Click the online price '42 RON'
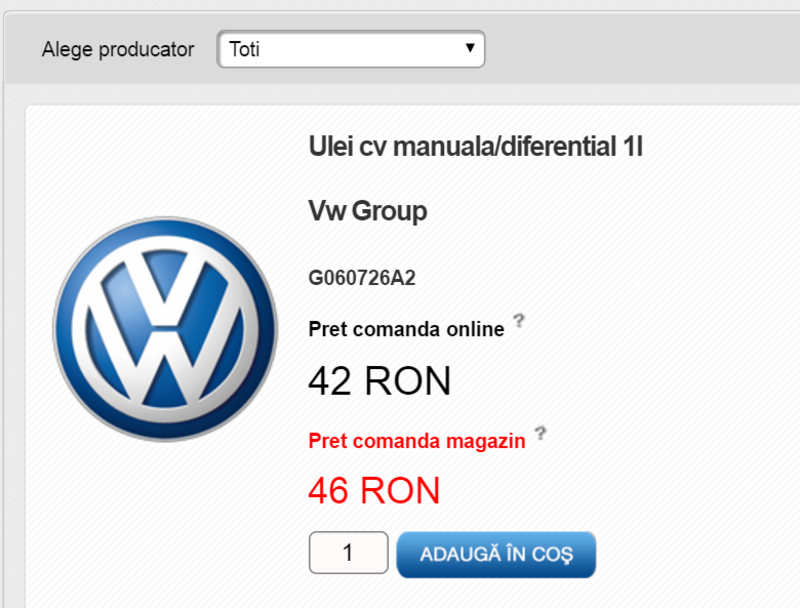Screen dimensions: 800x608 click(x=380, y=381)
